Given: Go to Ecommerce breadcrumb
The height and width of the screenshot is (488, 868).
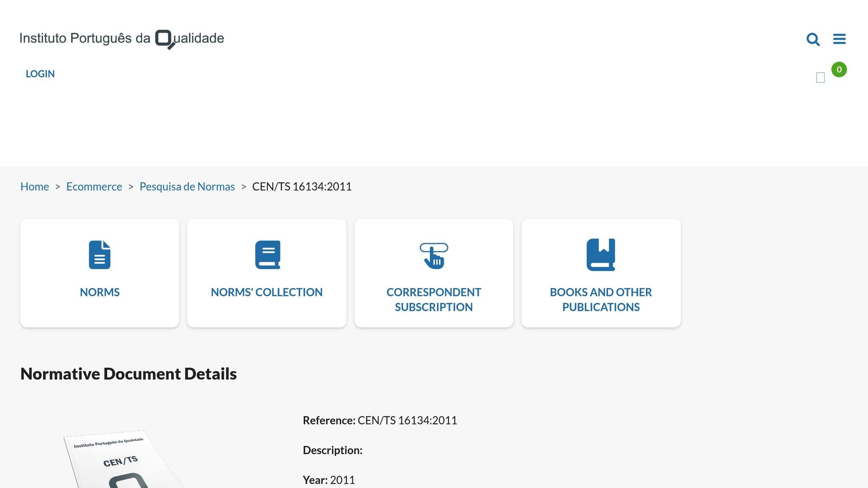Looking at the screenshot, I should coord(94,186).
